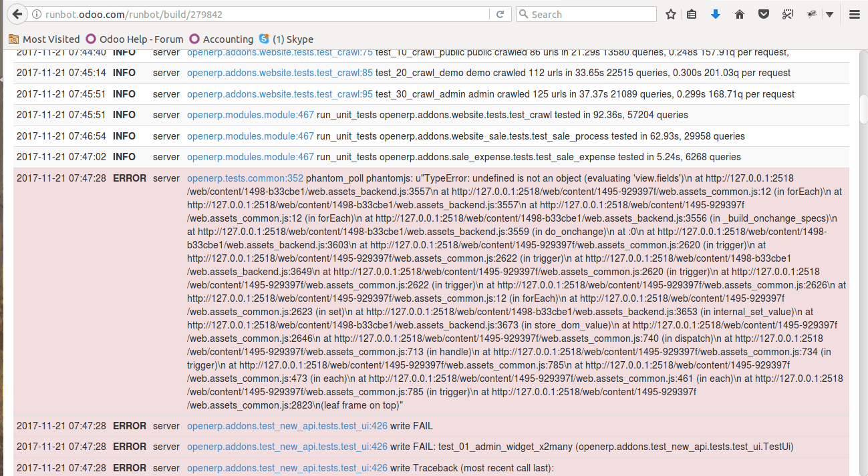Click the Firebug bug icon
Viewport: 868px width, 476px height.
812,14
